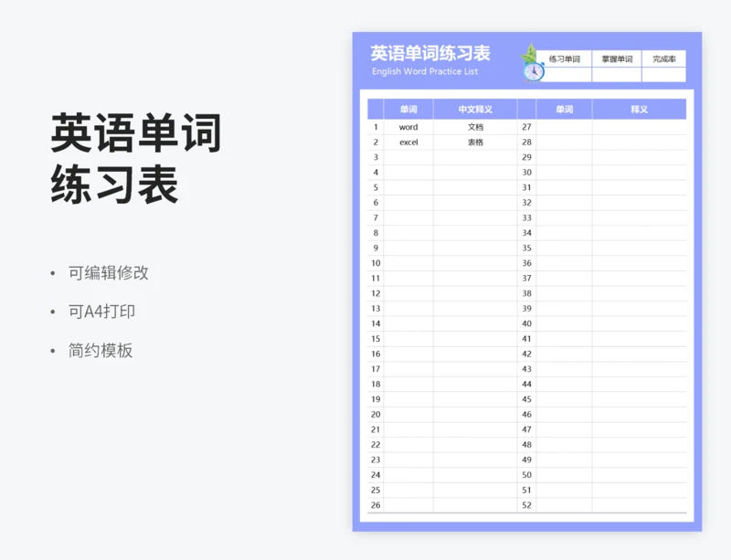Screen dimensions: 731x560
Task: Click row number 30
Action: 527,172
